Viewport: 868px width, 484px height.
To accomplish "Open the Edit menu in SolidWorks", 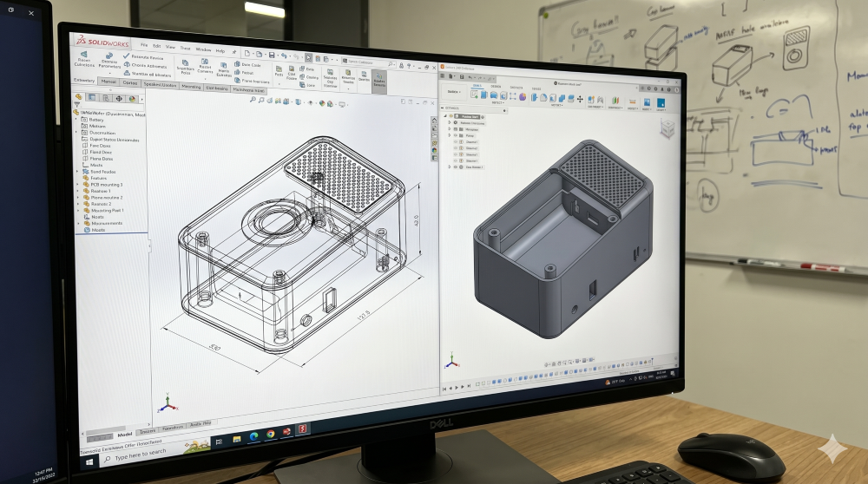I will 156,46.
